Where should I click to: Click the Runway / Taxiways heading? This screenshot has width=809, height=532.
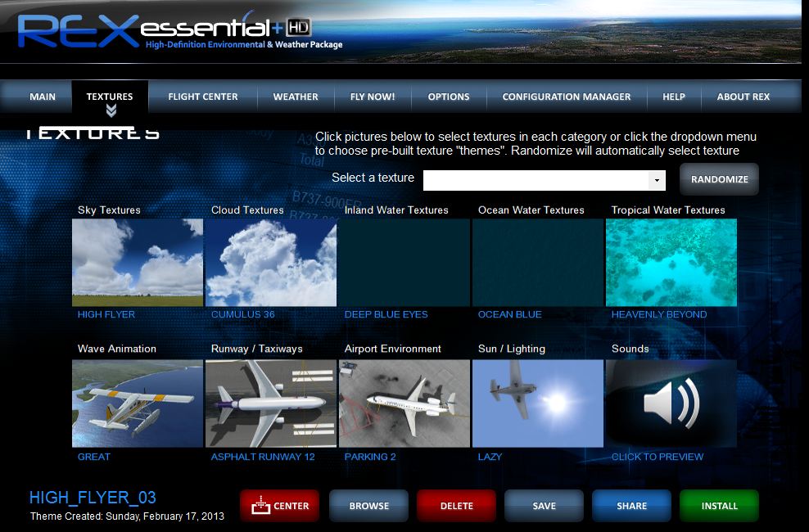pos(257,349)
